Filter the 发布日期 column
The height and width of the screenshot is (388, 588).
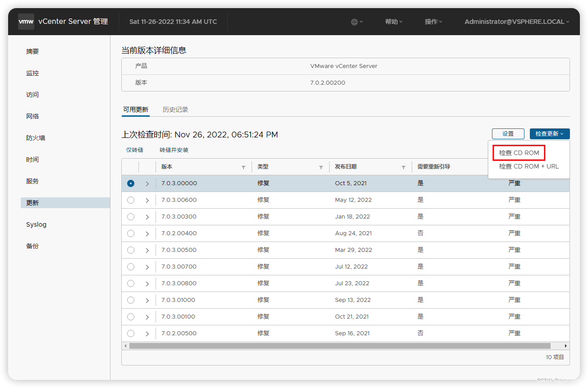404,167
